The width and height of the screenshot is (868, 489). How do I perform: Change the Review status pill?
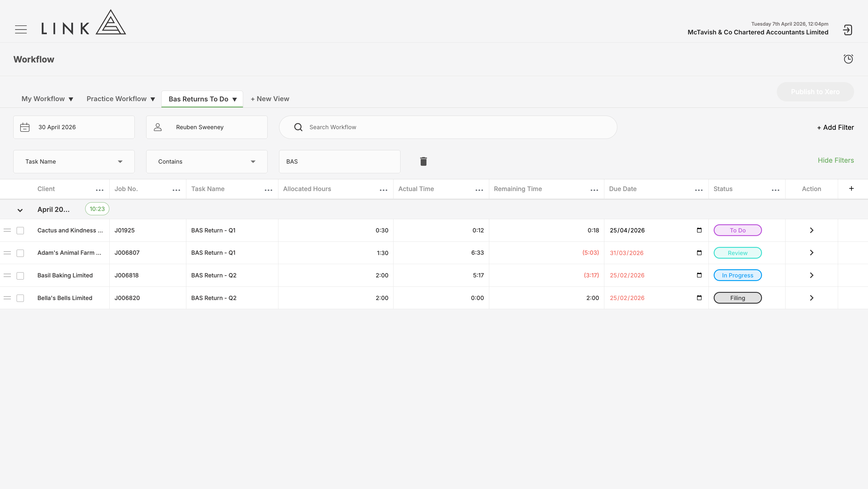tap(738, 253)
